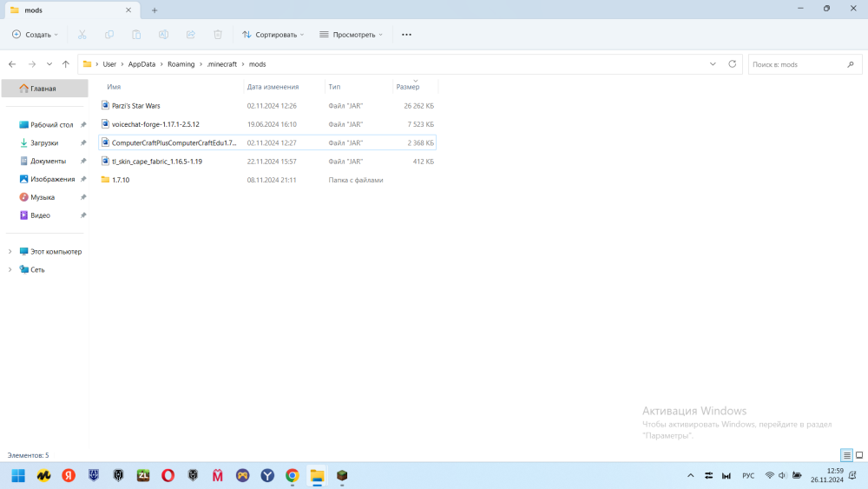Select tl_skin_cape_fabric_1.16.5-1.19 file
Viewport: 868px width, 489px height.
pos(267,162)
